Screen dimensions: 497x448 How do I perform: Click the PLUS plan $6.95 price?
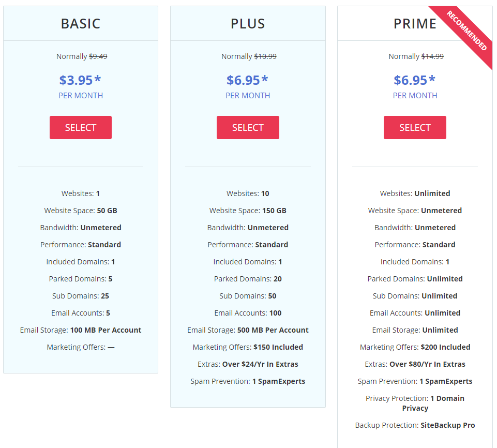point(248,80)
